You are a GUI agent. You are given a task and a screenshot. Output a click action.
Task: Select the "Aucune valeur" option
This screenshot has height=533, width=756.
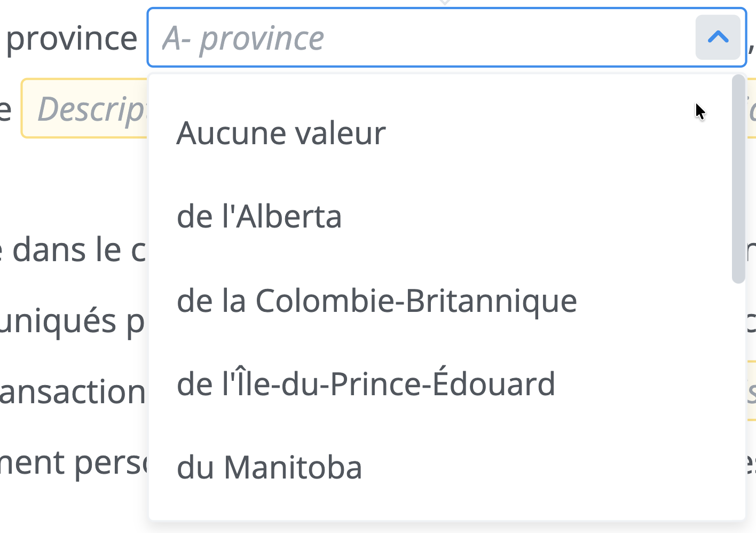[281, 133]
